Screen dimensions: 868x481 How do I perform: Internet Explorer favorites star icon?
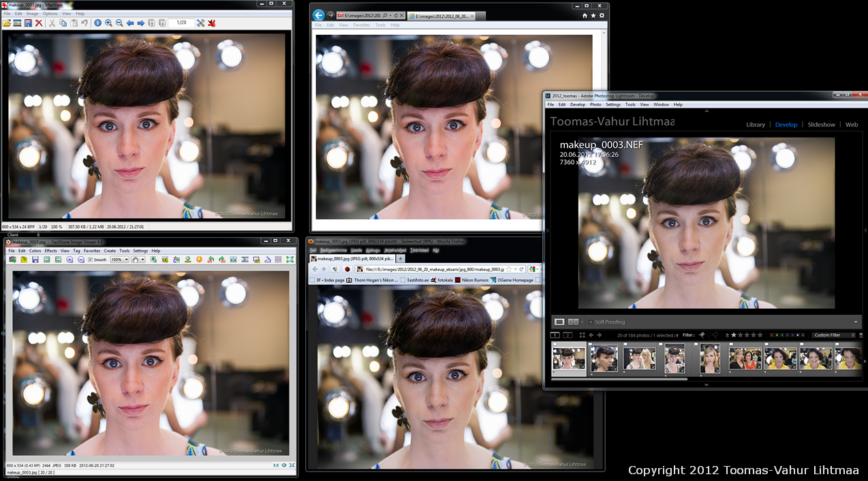(593, 15)
